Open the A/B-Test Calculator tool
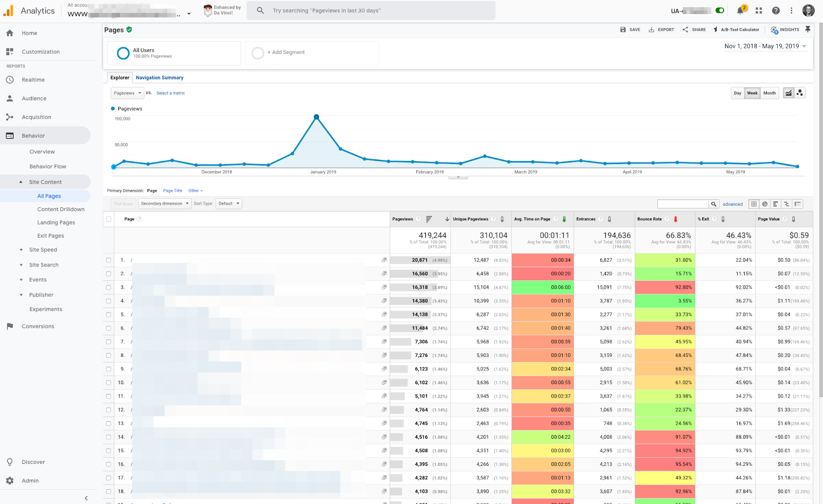The height and width of the screenshot is (504, 823). click(x=736, y=30)
